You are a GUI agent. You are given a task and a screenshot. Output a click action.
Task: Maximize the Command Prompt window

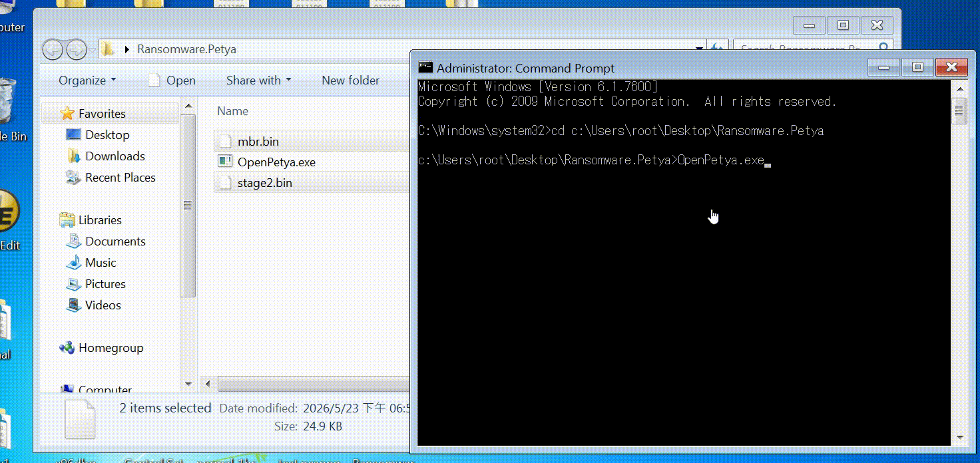point(917,67)
